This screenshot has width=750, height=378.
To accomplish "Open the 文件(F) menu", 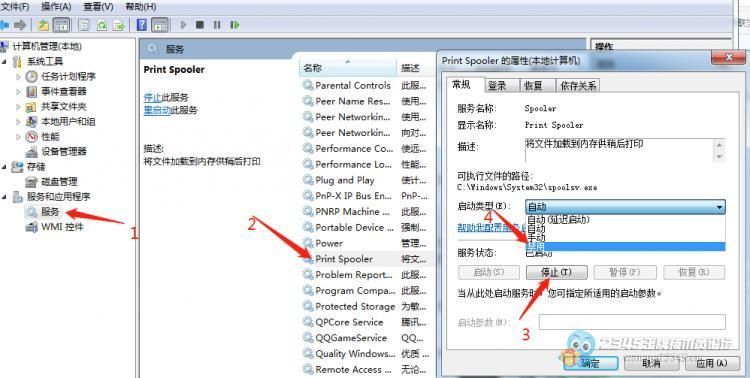I will tap(15, 7).
